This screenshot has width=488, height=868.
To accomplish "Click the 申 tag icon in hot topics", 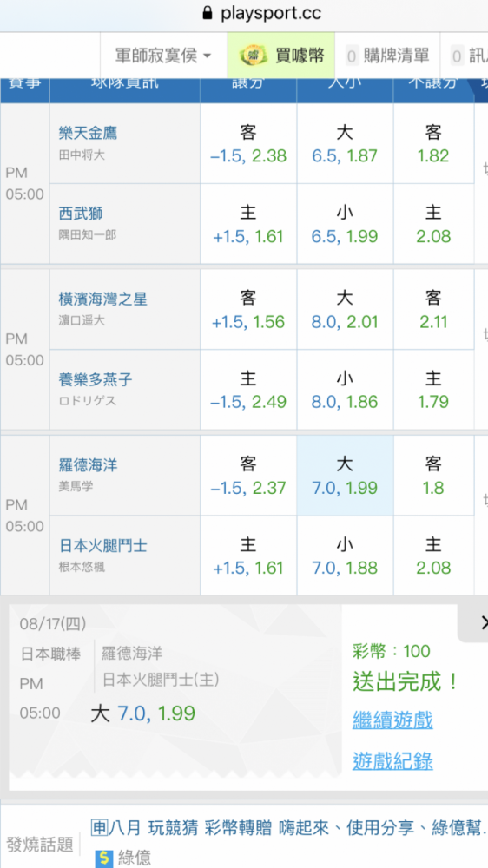I will point(99,827).
